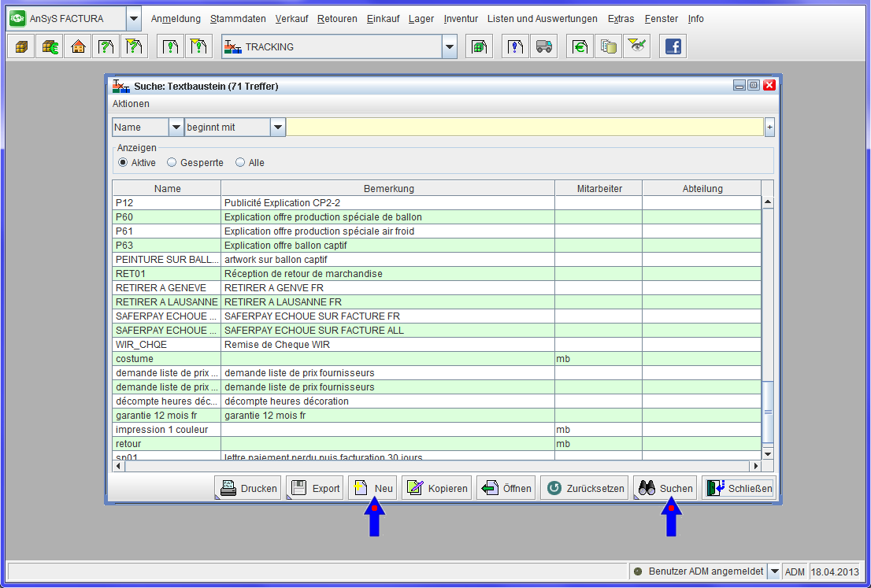The width and height of the screenshot is (871, 588).
Task: Expand the 'beginnt mit' condition dropdown
Action: (x=277, y=128)
